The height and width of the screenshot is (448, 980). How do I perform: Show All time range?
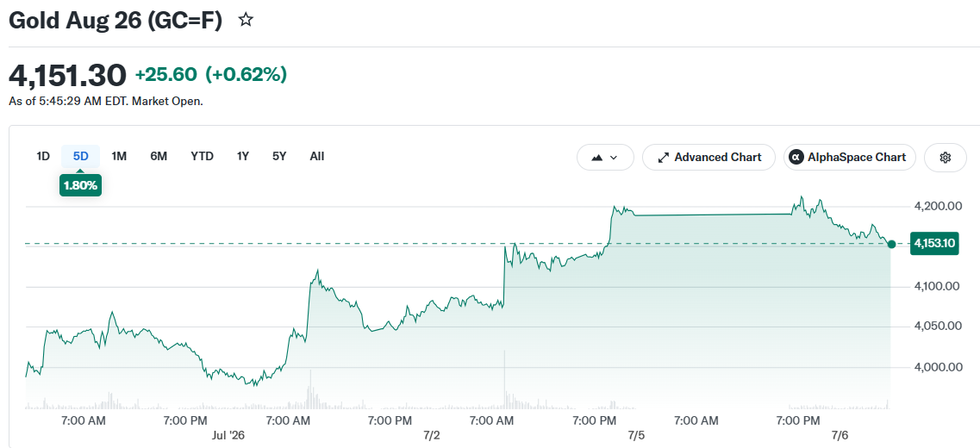tap(317, 156)
